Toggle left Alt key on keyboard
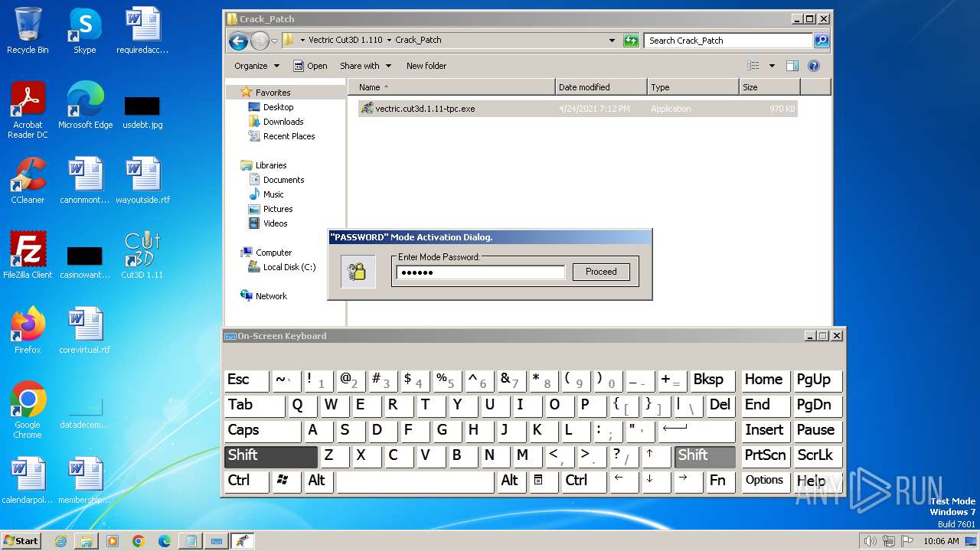The height and width of the screenshot is (551, 980). click(x=318, y=481)
